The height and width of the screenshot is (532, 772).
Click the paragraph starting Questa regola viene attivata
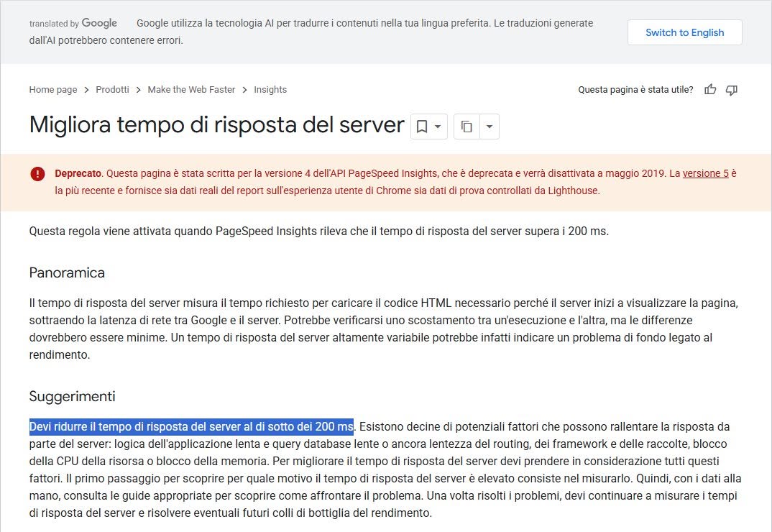(319, 231)
